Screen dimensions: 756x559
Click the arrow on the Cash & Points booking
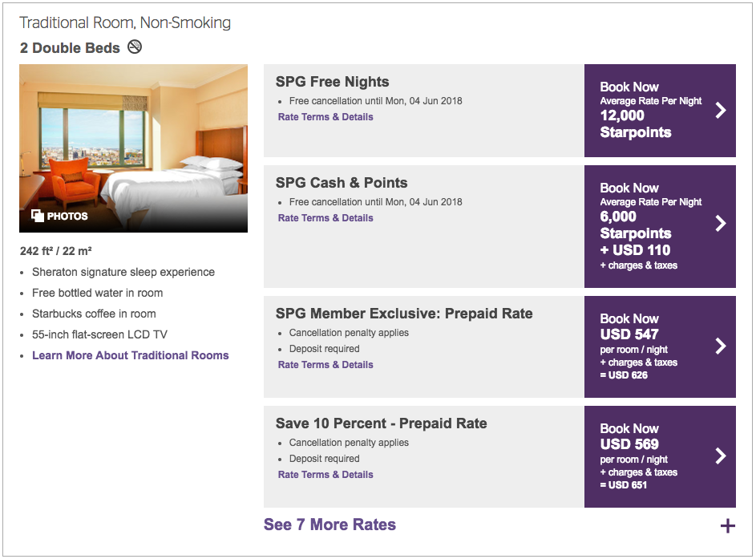point(720,223)
